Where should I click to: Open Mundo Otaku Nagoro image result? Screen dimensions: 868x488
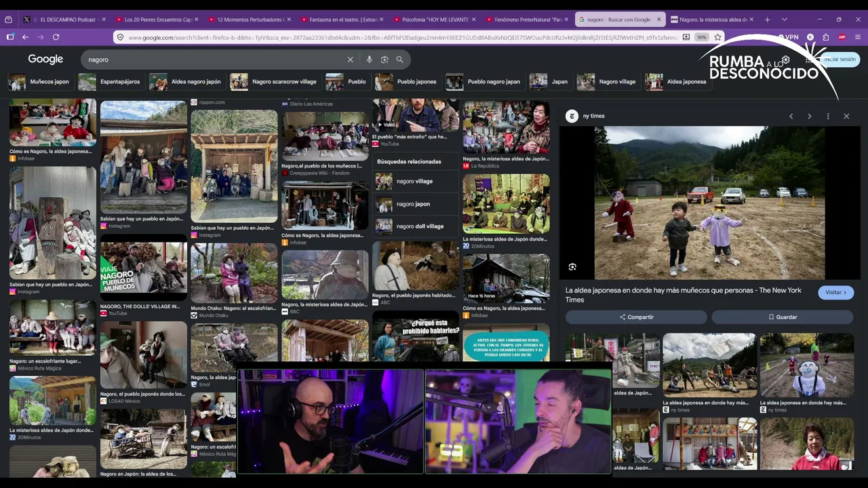[234, 273]
